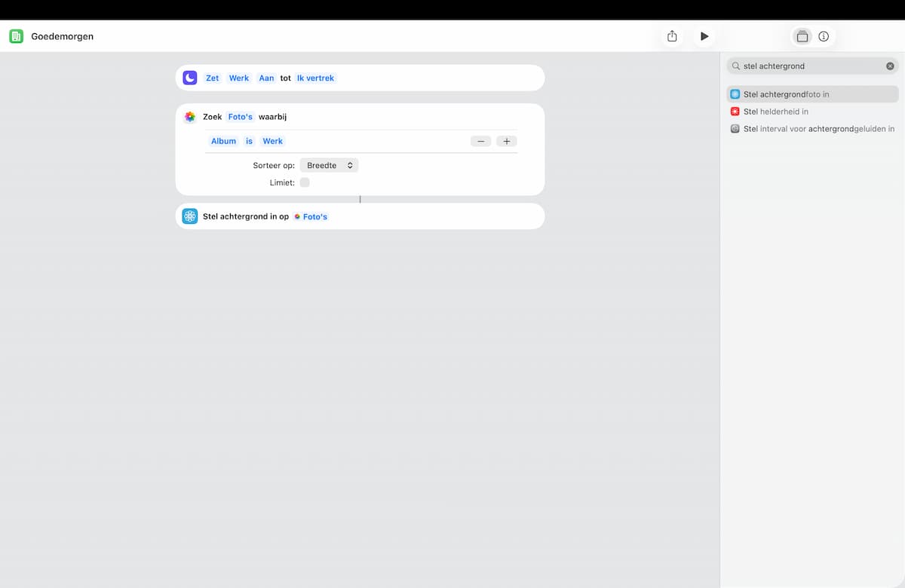Show shortcut details with the info icon
Viewport: 905px width, 588px height.
pos(824,36)
